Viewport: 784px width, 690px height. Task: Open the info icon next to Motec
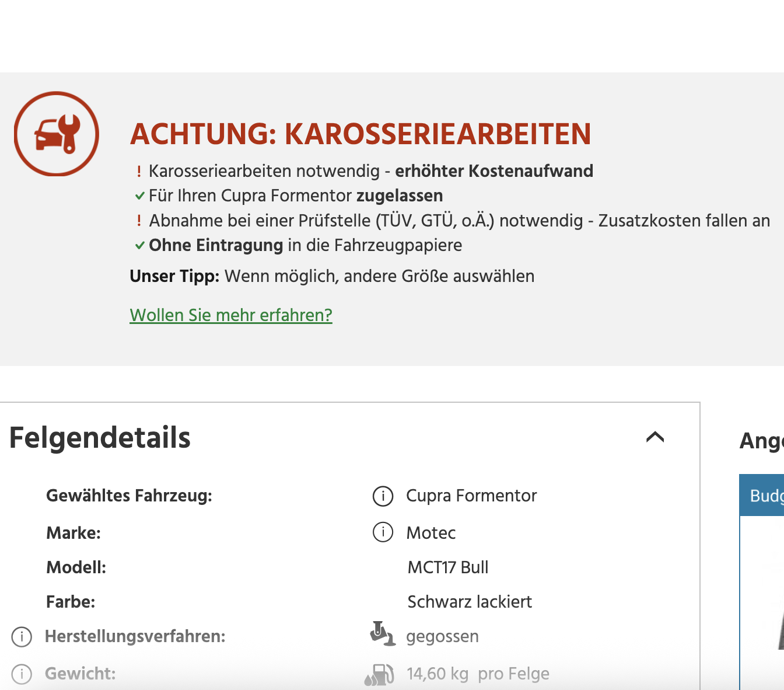[x=383, y=532]
